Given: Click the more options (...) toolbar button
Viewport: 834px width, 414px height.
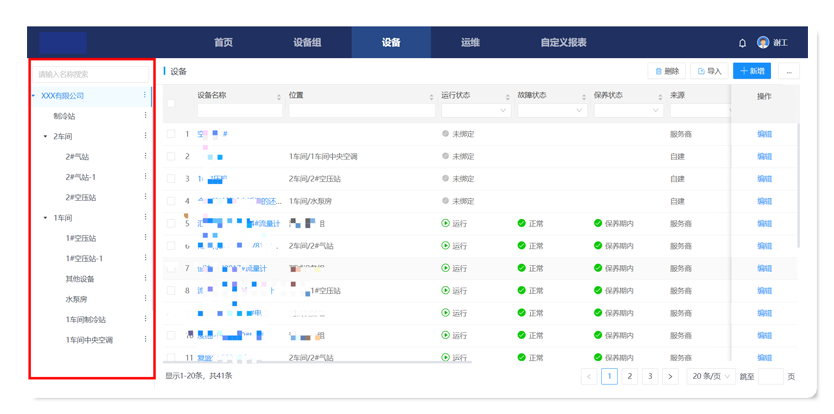Looking at the screenshot, I should (x=788, y=71).
